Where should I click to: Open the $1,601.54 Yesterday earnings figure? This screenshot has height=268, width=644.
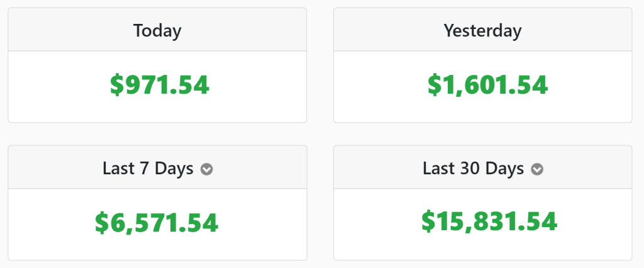pos(487,85)
